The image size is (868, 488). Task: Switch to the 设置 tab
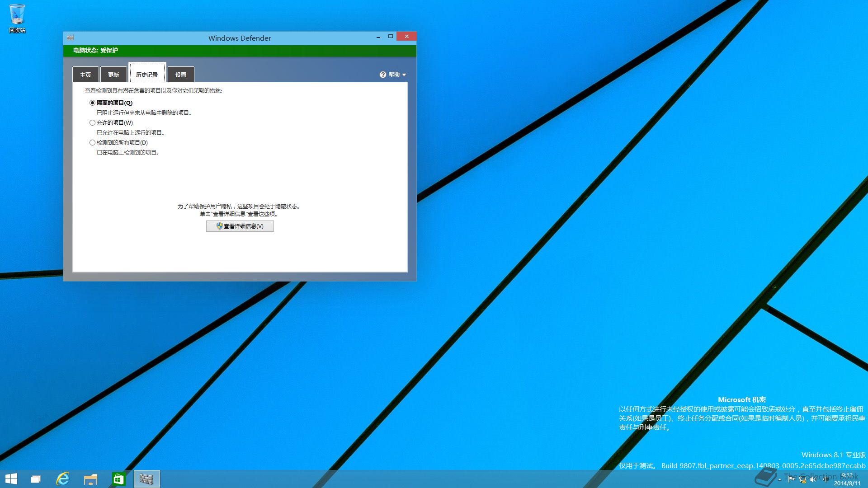tap(181, 75)
